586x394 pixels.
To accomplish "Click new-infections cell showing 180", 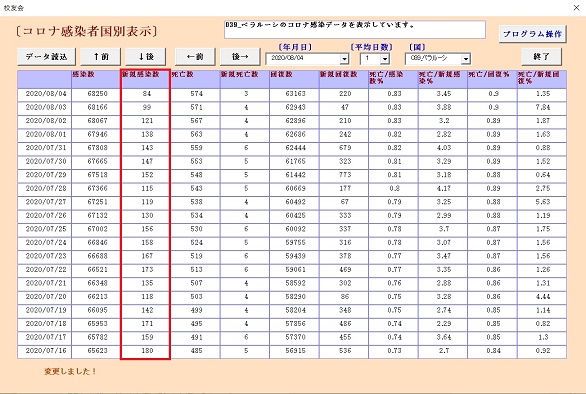I will (x=146, y=351).
